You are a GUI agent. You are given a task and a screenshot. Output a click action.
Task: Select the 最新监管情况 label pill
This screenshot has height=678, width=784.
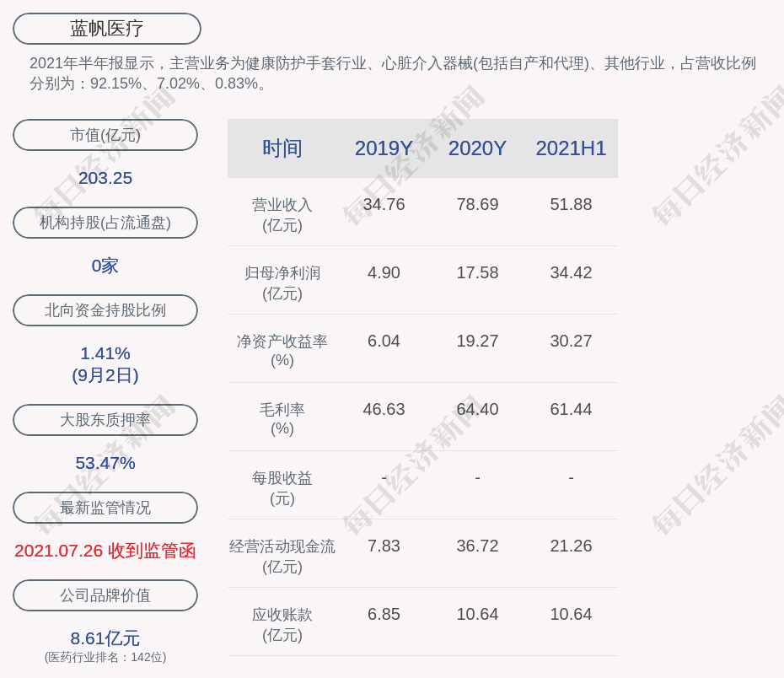tap(105, 508)
